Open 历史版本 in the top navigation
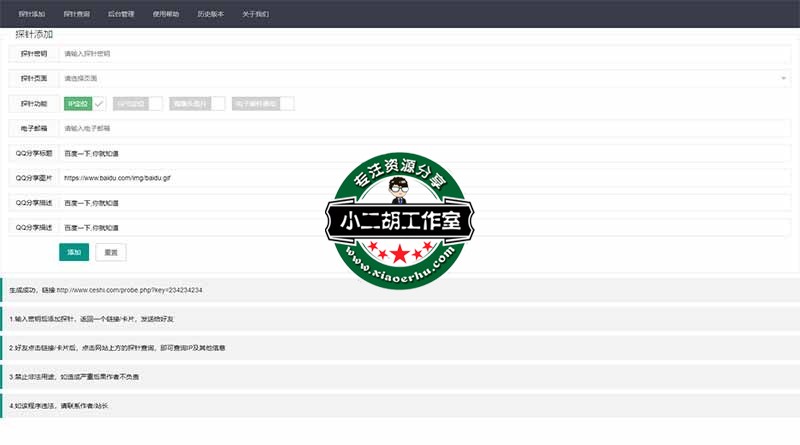The image size is (800, 445). (x=211, y=15)
